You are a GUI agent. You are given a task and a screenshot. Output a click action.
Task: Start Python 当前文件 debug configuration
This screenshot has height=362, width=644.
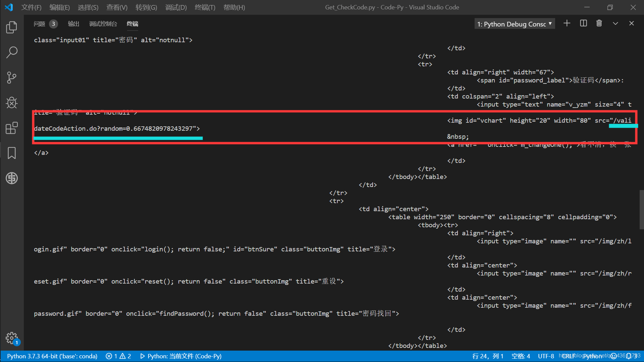181,356
